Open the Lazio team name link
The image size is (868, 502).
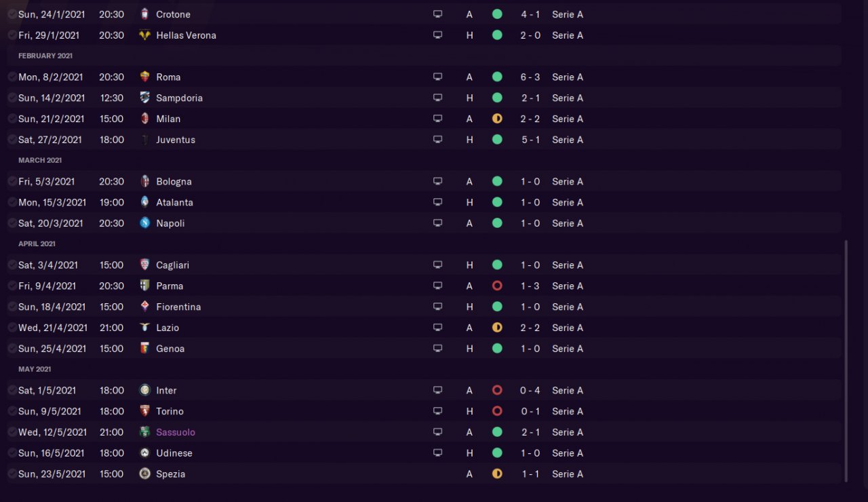point(167,328)
